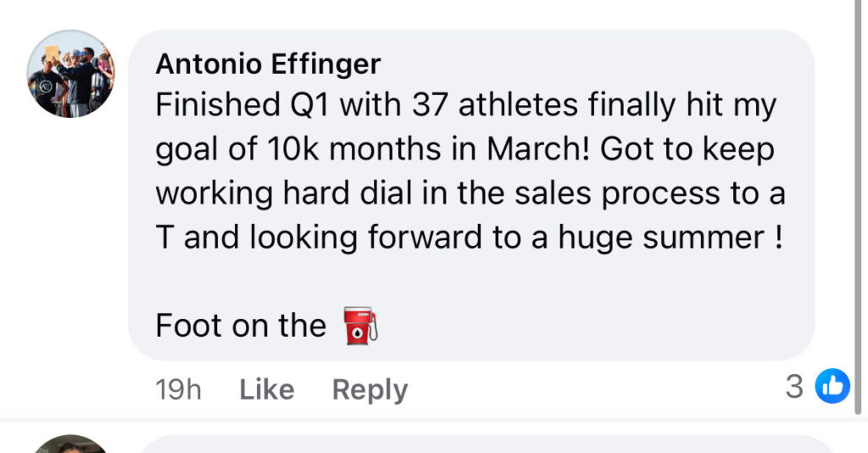This screenshot has width=868, height=453.
Task: Click the word "March!" in the comment
Action: [539, 150]
